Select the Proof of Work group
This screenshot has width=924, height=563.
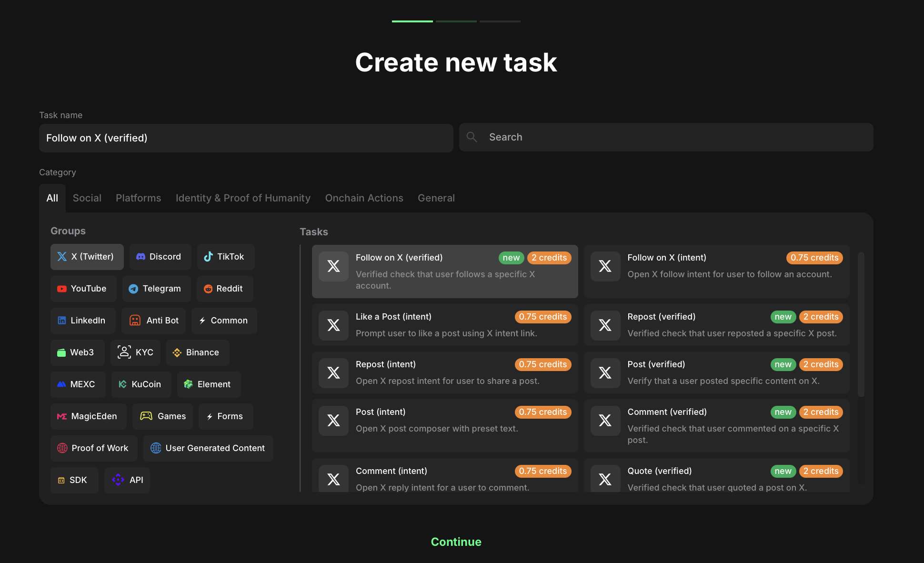(x=94, y=448)
